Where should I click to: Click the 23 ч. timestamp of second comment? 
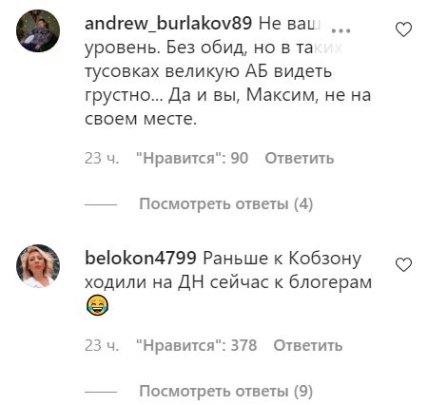tap(101, 346)
